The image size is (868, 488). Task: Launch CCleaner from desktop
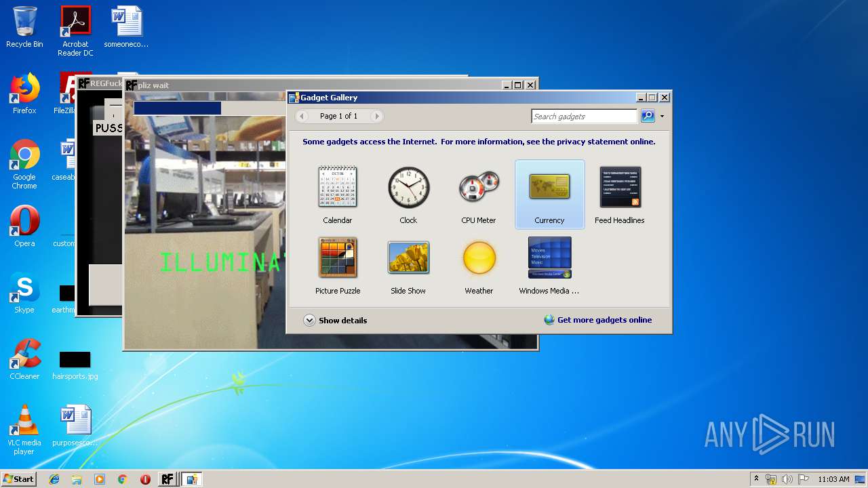point(24,359)
